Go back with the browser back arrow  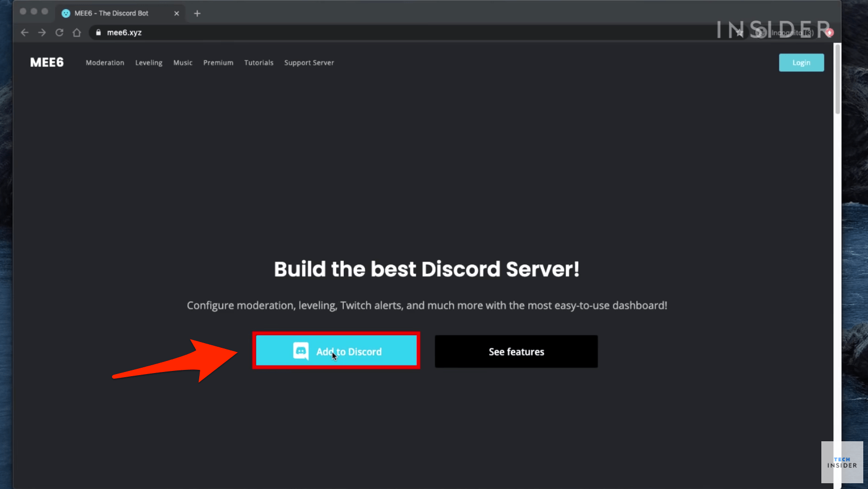tap(25, 33)
